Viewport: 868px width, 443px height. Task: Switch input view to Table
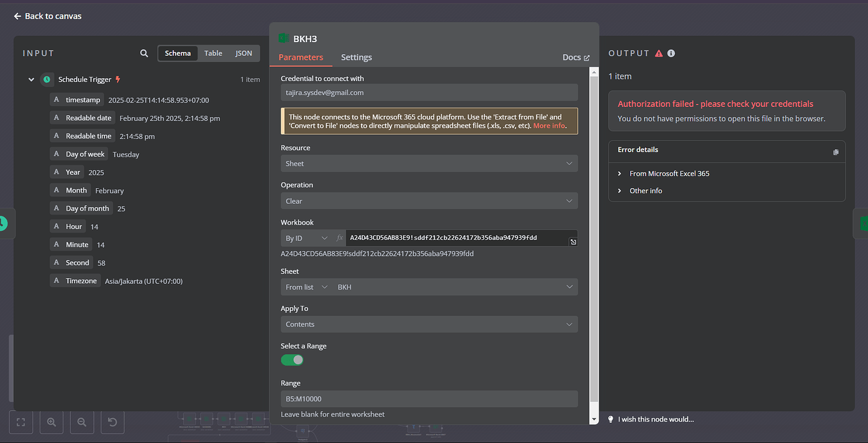(x=213, y=53)
